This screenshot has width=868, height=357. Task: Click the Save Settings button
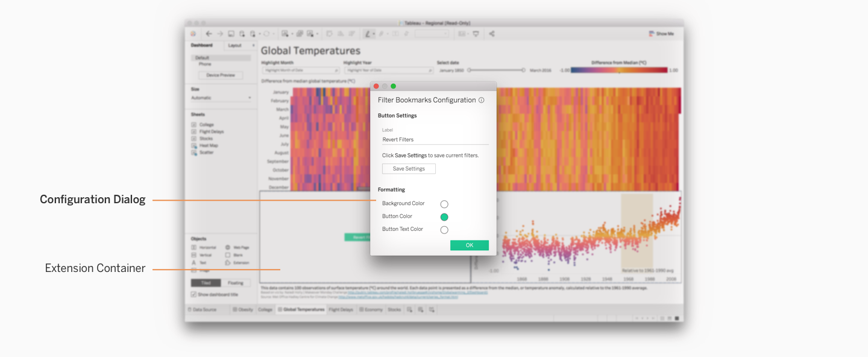tap(409, 169)
